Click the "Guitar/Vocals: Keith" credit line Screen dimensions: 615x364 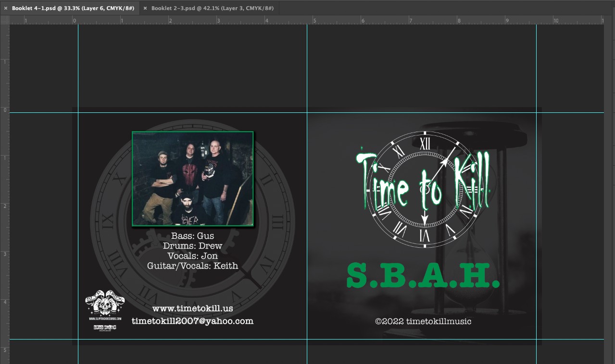click(x=192, y=266)
